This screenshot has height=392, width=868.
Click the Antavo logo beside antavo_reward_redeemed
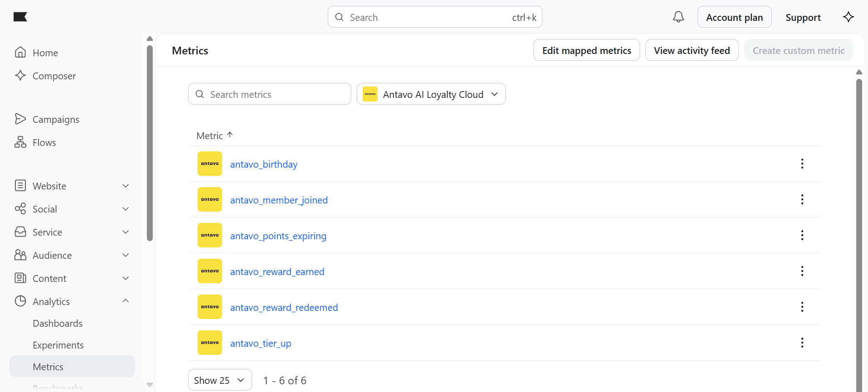[x=210, y=307]
